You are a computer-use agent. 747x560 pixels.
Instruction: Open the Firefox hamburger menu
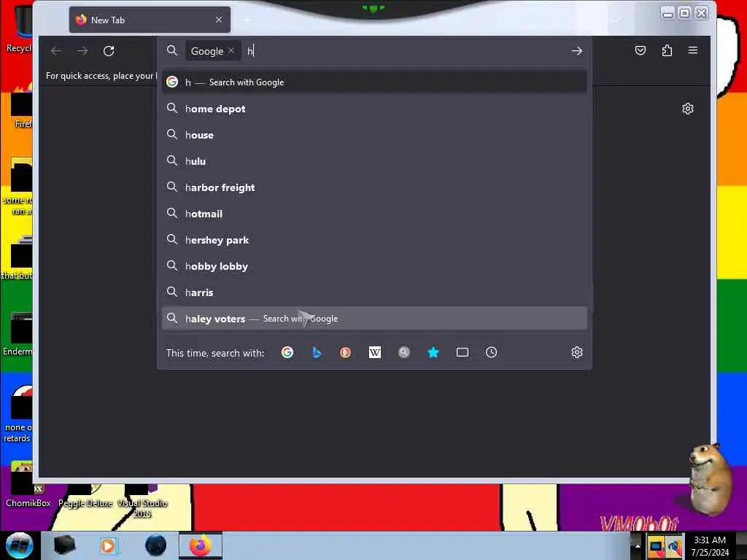(693, 50)
